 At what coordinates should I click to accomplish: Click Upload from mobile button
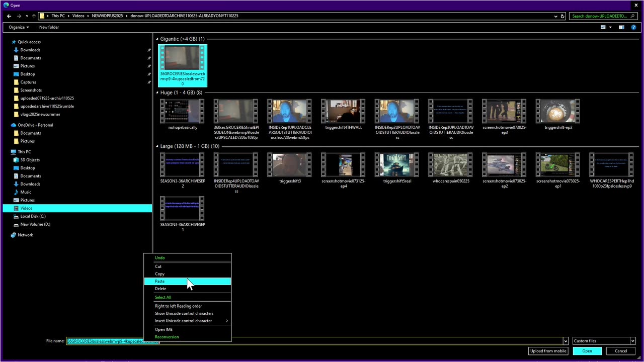tap(548, 351)
